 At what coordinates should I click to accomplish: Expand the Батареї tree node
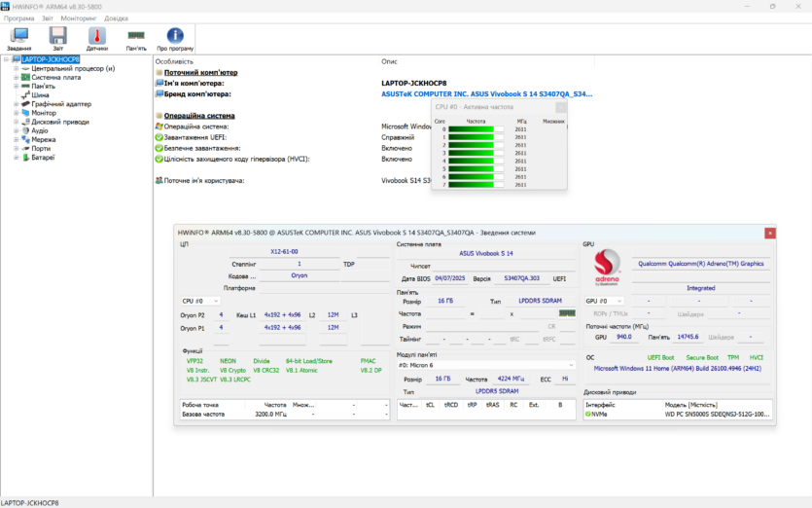17,157
